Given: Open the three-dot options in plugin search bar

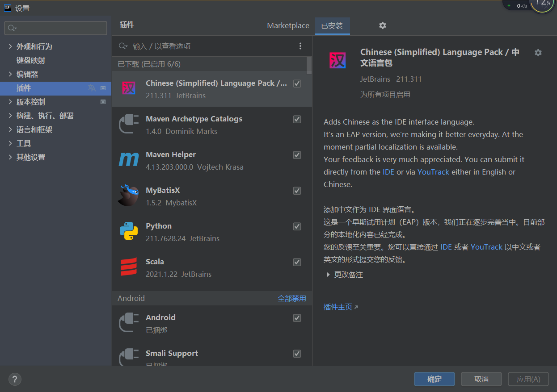Looking at the screenshot, I should [300, 46].
